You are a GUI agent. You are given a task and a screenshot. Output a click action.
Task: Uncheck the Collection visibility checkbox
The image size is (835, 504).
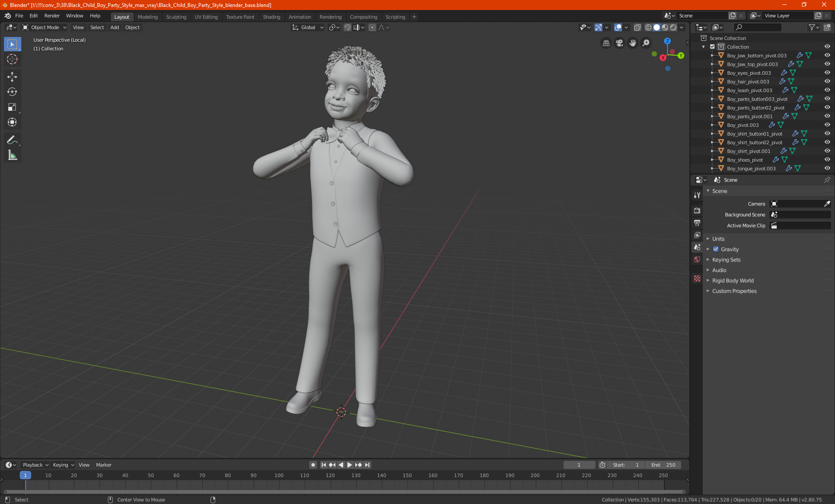712,47
